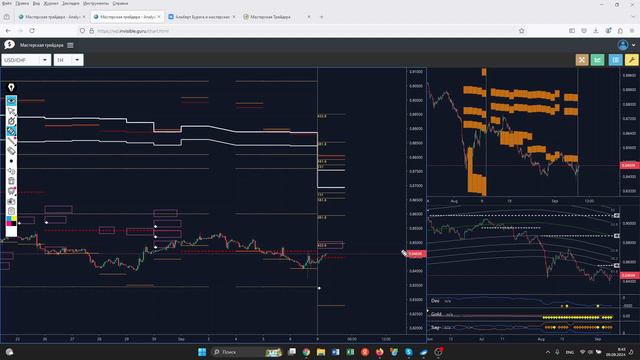Click the lightbulb icon above drawing toolbar
640x360 pixels.
[11, 87]
